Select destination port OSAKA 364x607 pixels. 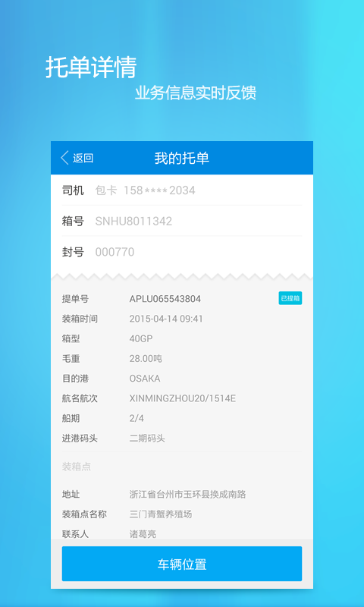[145, 378]
